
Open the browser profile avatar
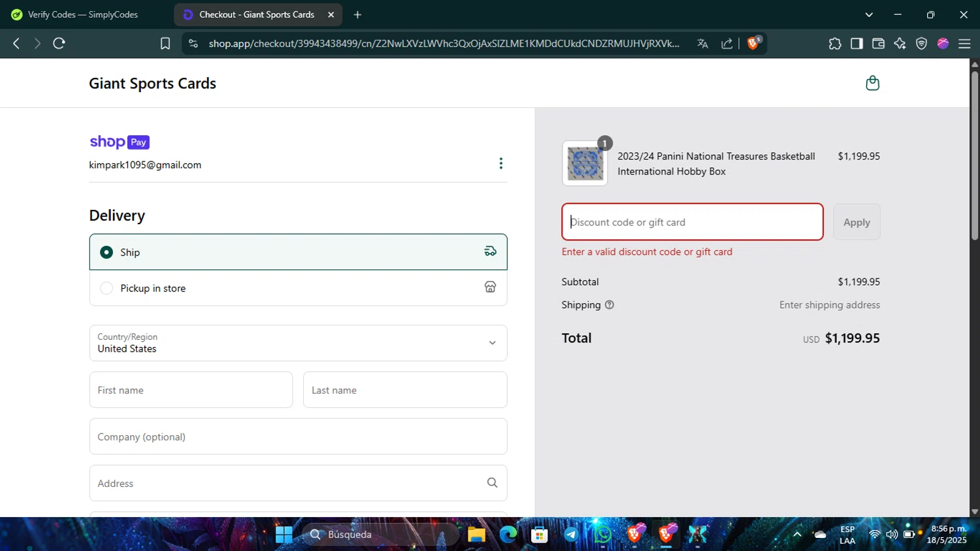click(x=943, y=43)
